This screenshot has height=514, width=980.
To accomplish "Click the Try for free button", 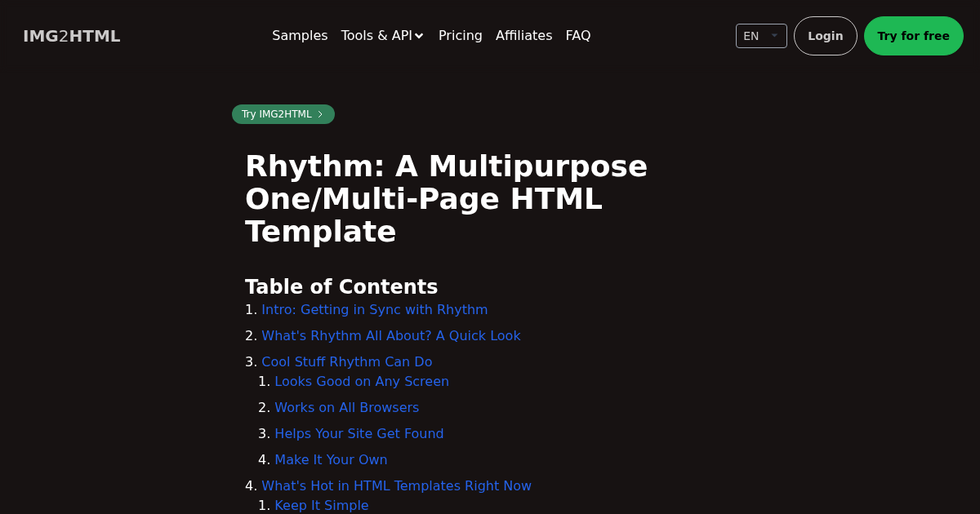I will (x=913, y=36).
